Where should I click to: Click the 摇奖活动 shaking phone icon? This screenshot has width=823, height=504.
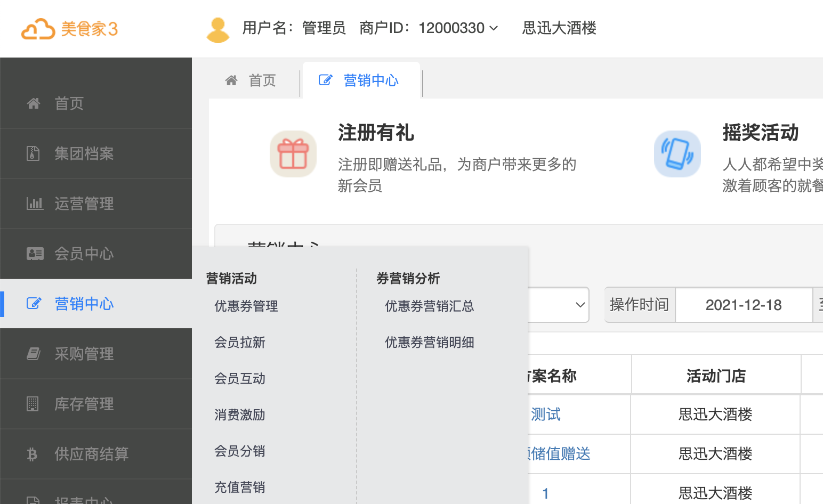(677, 154)
